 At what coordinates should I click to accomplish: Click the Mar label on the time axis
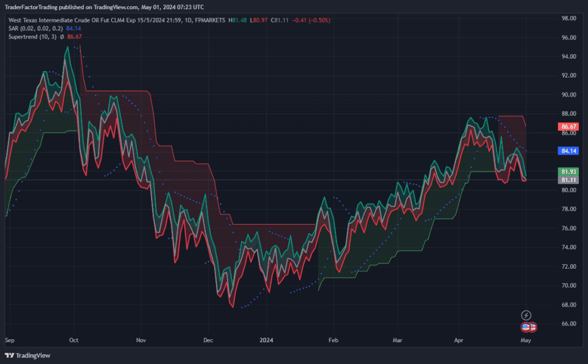click(x=397, y=340)
